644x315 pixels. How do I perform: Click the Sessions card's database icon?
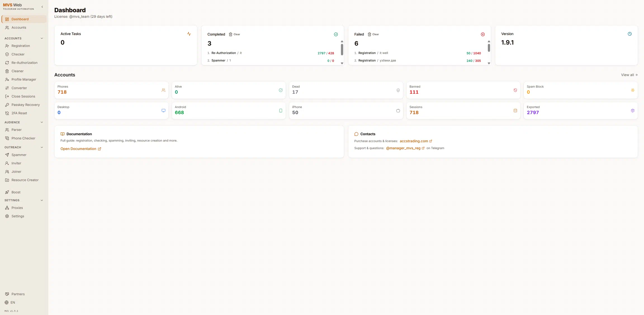tap(515, 111)
